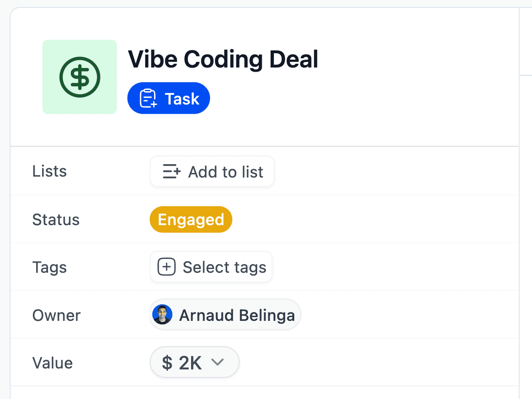Select the Status row label
532x399 pixels.
click(x=56, y=220)
